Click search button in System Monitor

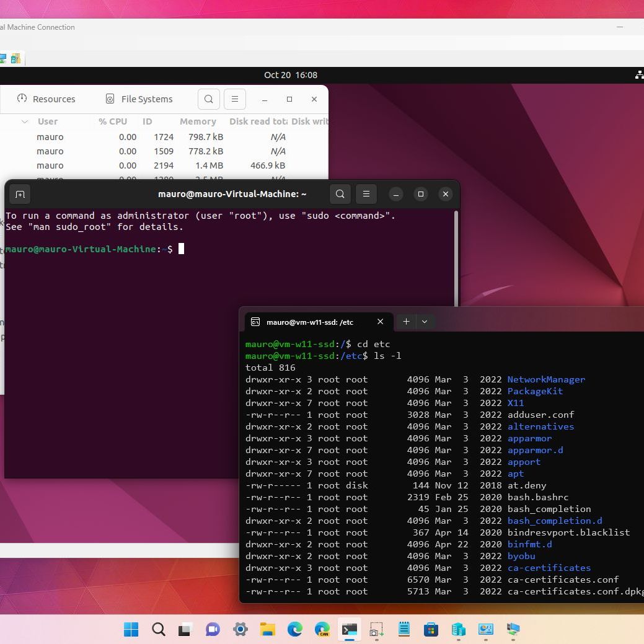coord(209,99)
